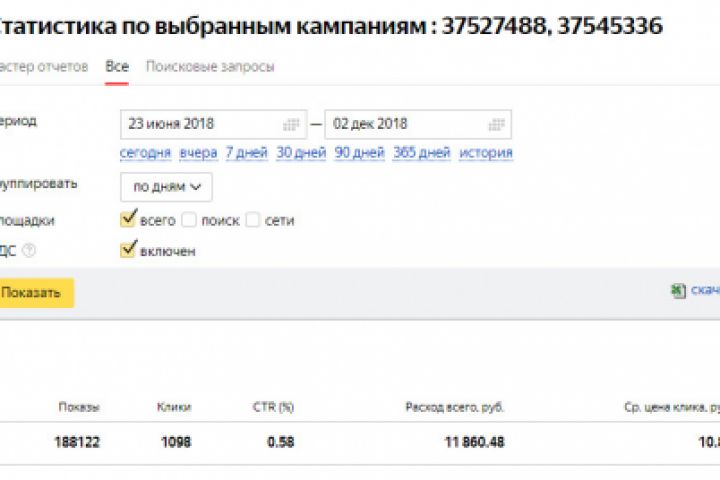Image resolution: width=720 pixels, height=480 pixels.
Task: Click the start date field "23 июня 2018"
Action: [x=200, y=125]
